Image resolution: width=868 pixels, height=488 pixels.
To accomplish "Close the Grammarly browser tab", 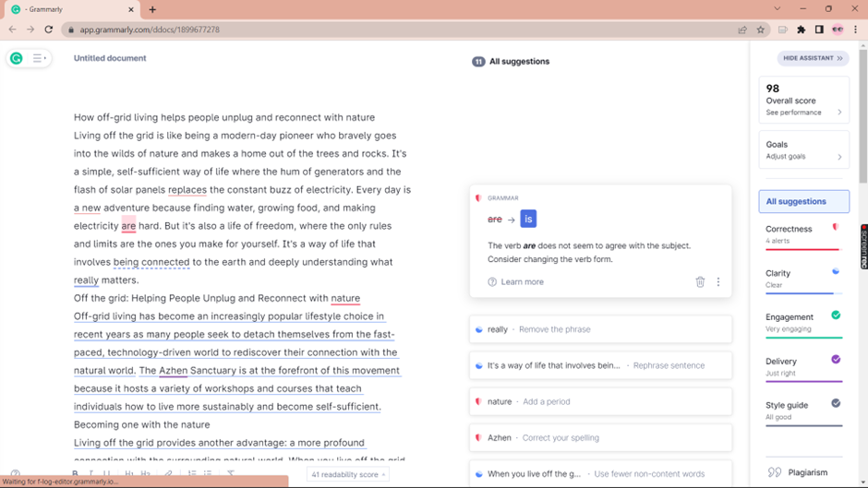I will pos(130,9).
